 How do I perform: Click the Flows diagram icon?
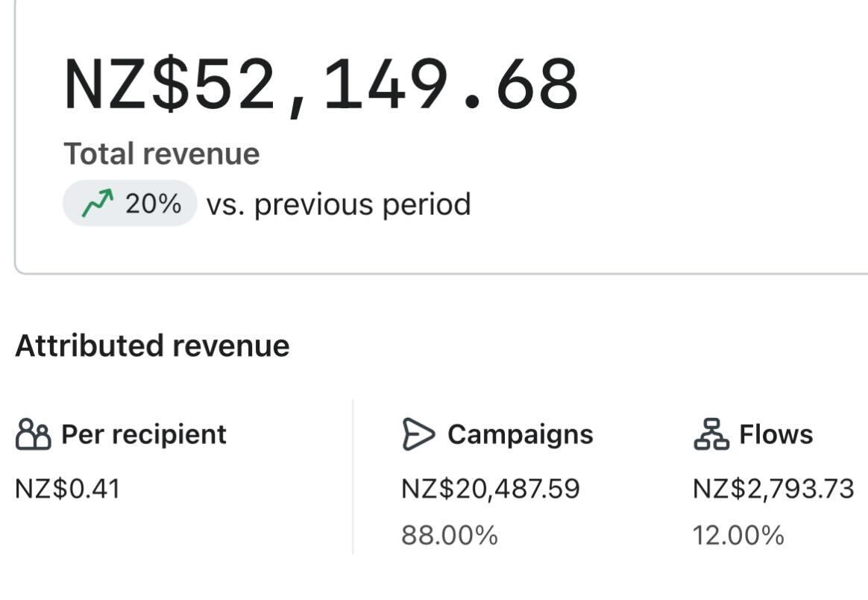click(711, 434)
